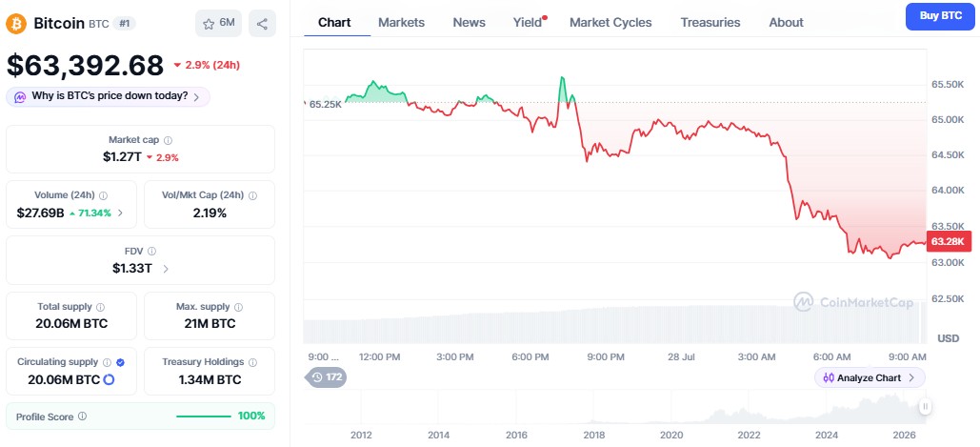Image resolution: width=980 pixels, height=447 pixels.
Task: Open the About tab
Action: (787, 23)
